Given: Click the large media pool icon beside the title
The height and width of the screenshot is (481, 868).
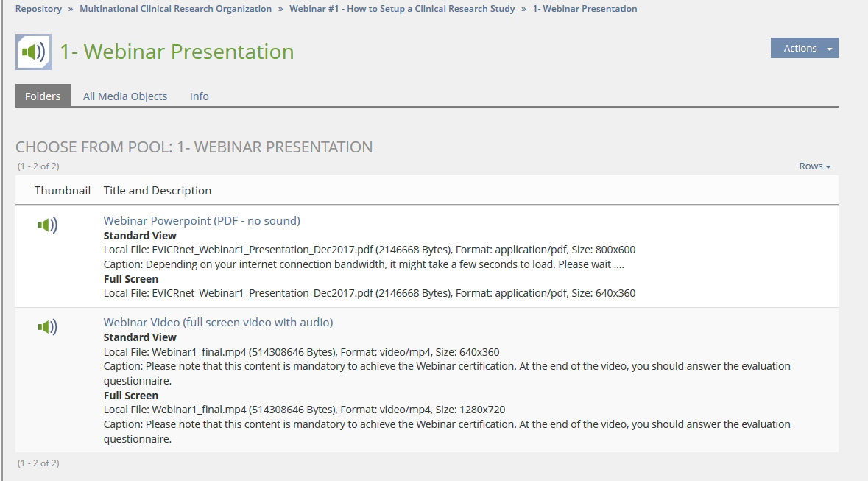Looking at the screenshot, I should 33,52.
